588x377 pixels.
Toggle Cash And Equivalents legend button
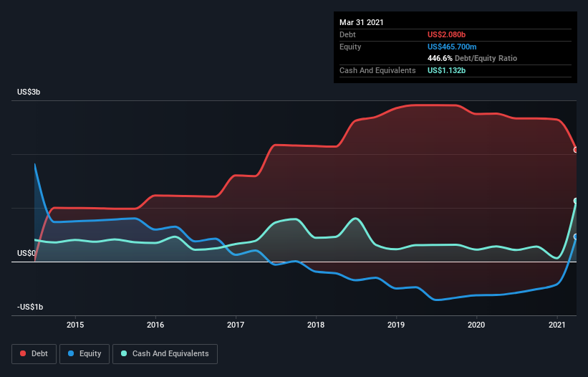(x=165, y=354)
